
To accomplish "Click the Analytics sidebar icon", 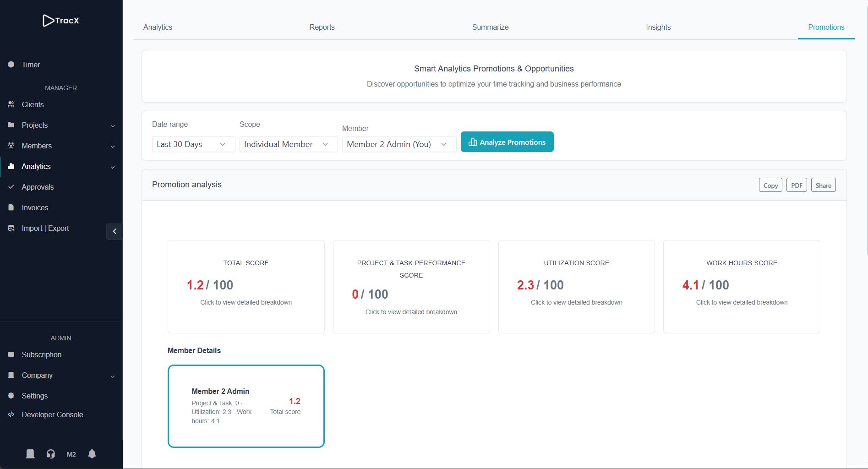I will click(11, 166).
